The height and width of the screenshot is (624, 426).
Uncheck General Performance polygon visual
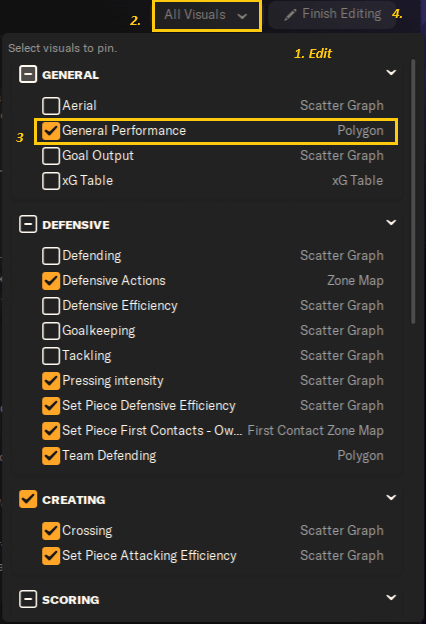51,131
